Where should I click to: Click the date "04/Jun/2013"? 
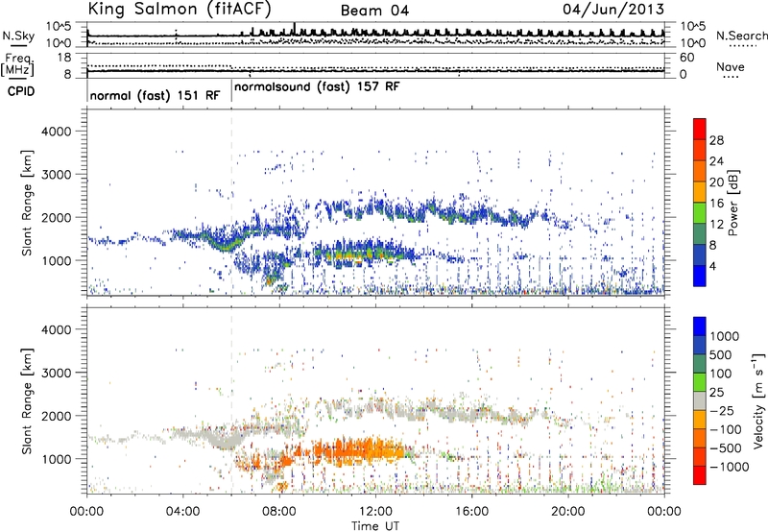[x=613, y=10]
